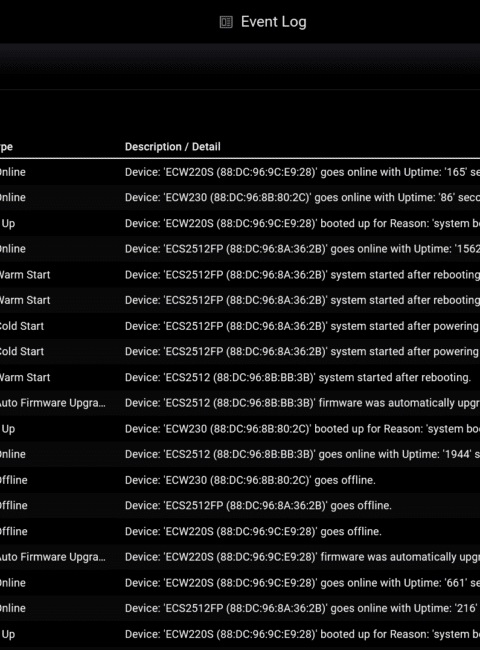Select the ECS2512 firmware automatically upgraded row
Viewport: 480px width, 650px height.
click(240, 403)
